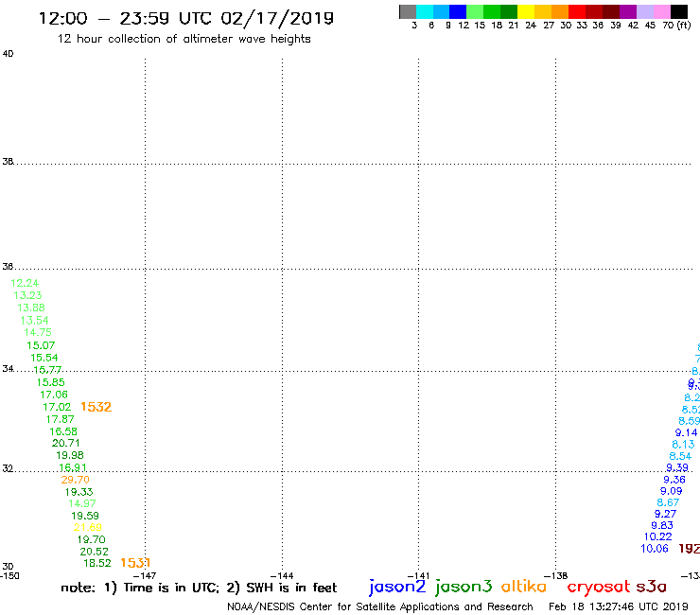
Task: Click the wave height value 17.02
Action: click(x=57, y=408)
